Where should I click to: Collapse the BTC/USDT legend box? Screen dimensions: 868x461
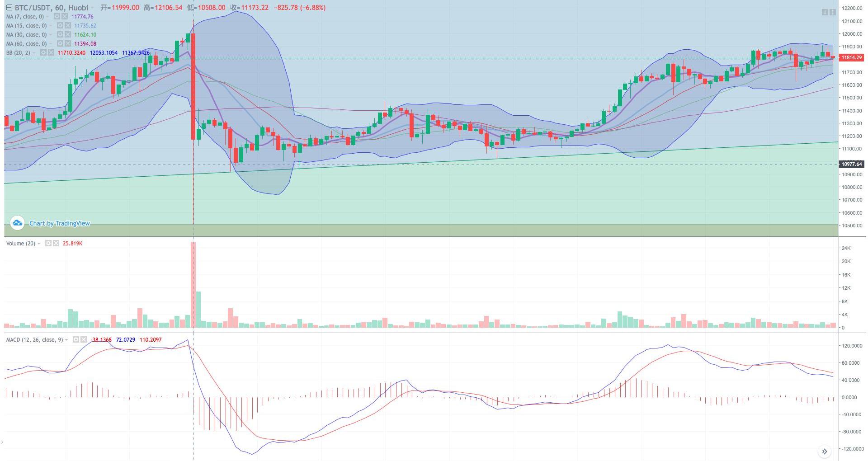9,8
